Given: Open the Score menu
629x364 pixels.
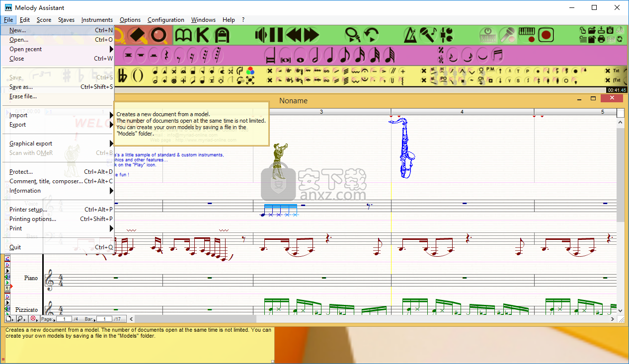Looking at the screenshot, I should (x=44, y=20).
